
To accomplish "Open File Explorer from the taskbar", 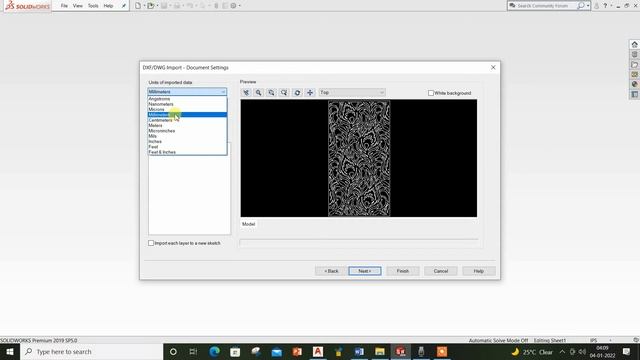I will coord(380,351).
